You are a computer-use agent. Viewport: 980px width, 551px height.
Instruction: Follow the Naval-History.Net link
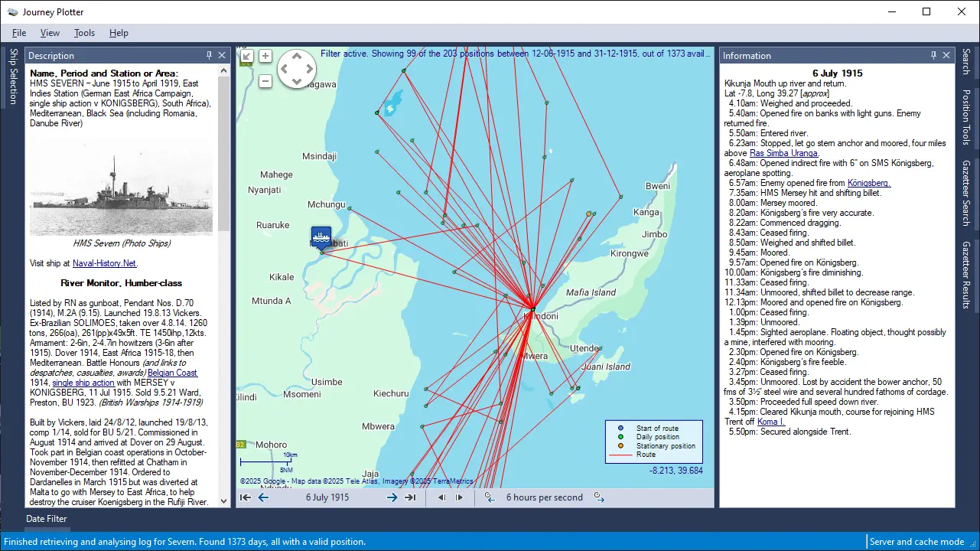tap(105, 263)
